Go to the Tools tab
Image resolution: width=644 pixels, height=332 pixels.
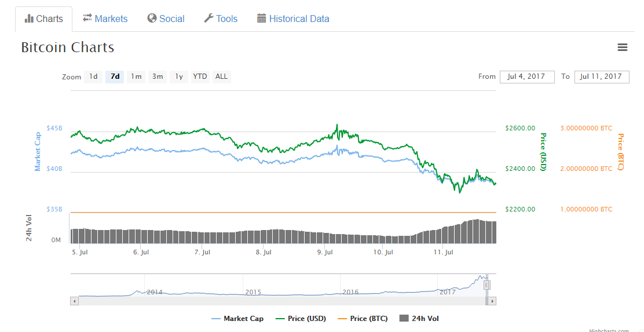pos(221,19)
